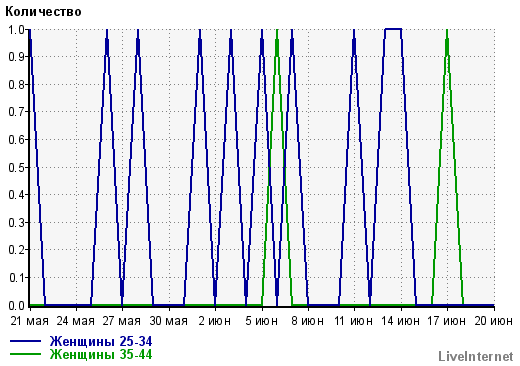Screen dimensions: 520x366
Task: Select the 21 мая date label
Action: point(30,321)
